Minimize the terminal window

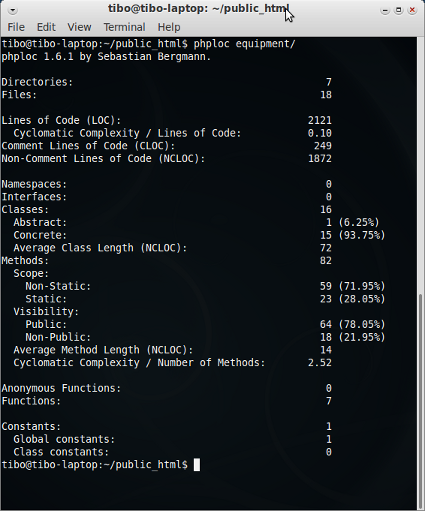(x=385, y=10)
